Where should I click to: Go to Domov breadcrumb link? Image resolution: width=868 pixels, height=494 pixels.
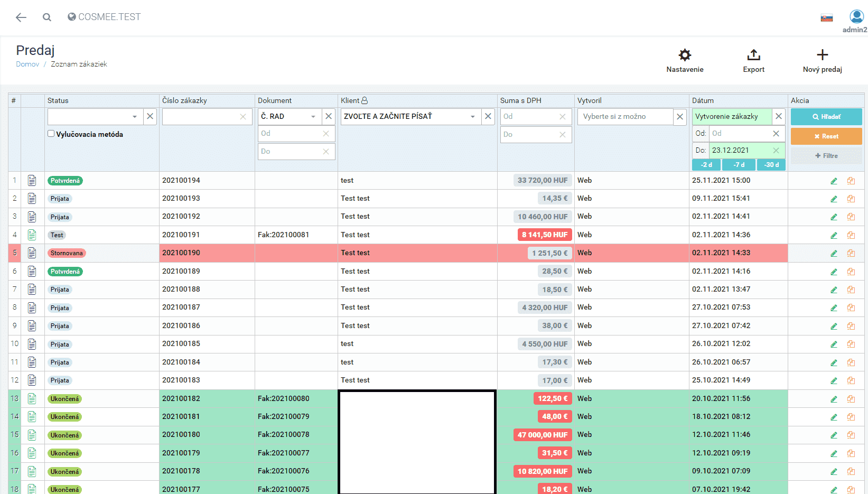pos(27,64)
